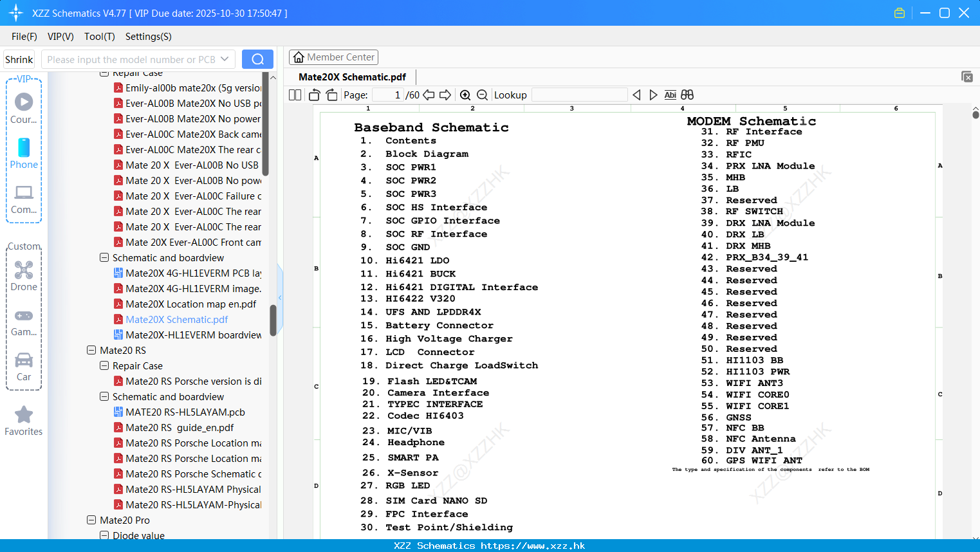Zoom out of the schematic
Viewport: 980px width, 552px height.
click(482, 95)
